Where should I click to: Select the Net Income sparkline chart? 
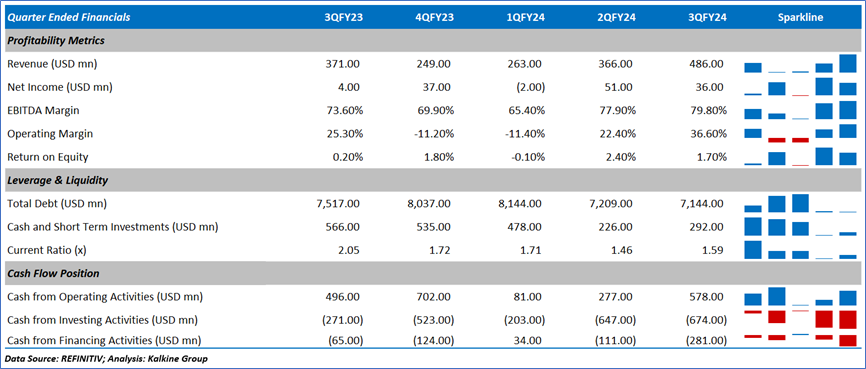(x=800, y=87)
